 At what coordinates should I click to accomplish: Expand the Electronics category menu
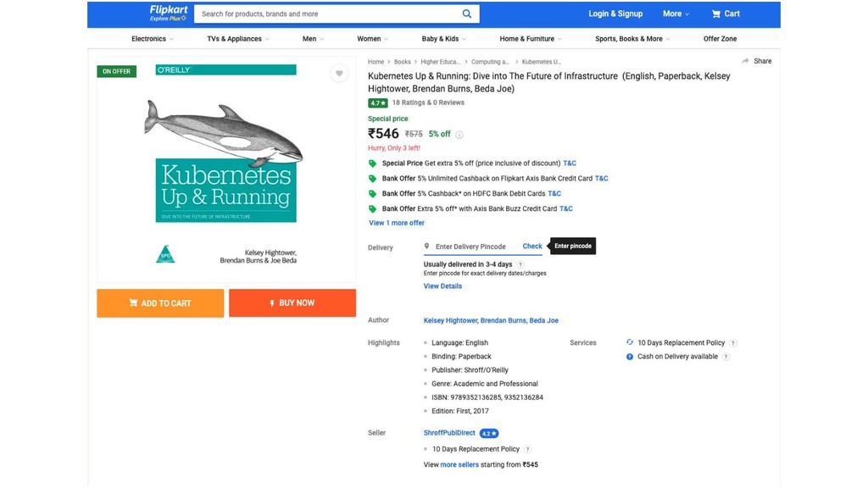click(x=153, y=39)
